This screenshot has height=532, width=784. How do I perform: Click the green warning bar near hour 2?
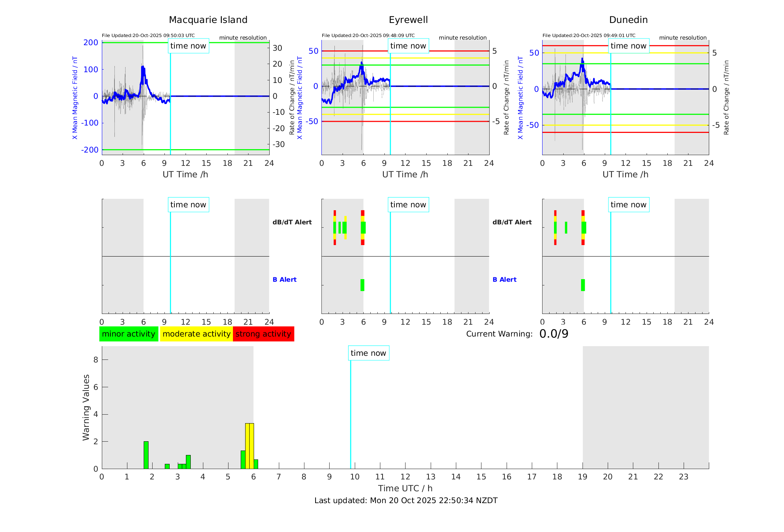point(146,455)
